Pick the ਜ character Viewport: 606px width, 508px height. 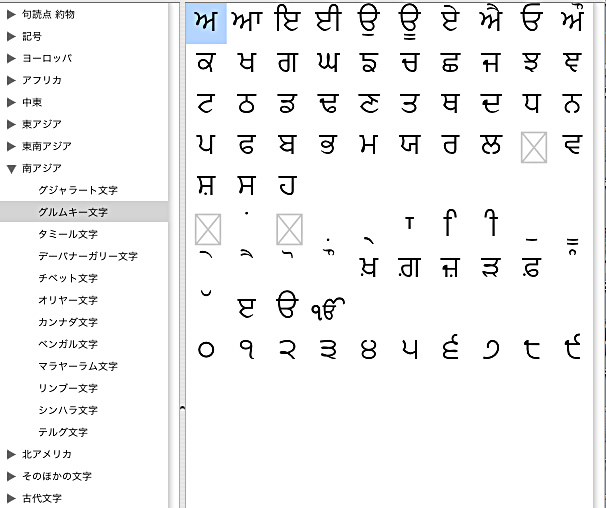[491, 63]
